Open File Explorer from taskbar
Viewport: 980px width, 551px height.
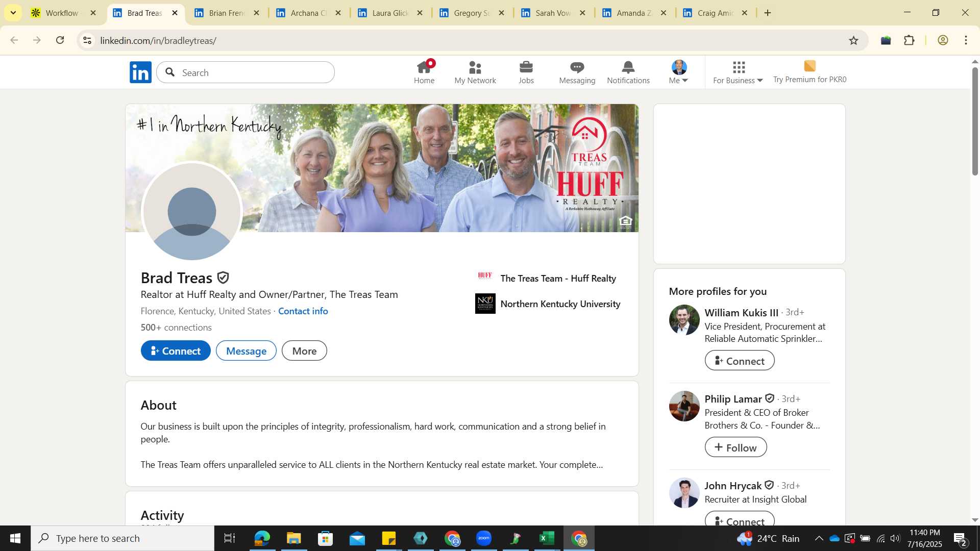293,538
